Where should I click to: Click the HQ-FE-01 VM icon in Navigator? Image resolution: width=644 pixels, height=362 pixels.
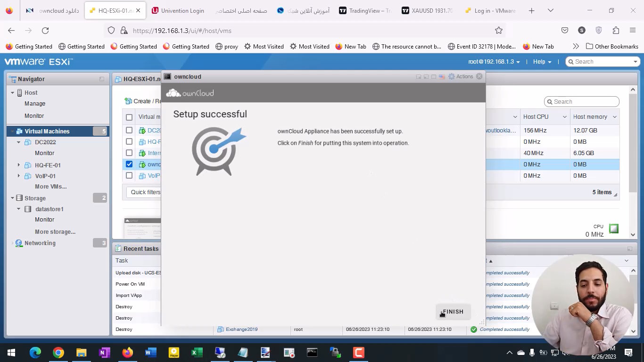pyautogui.click(x=28, y=165)
